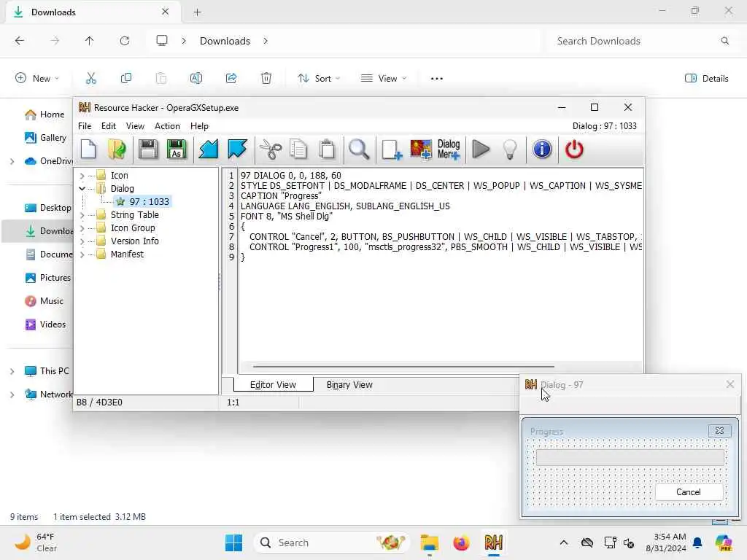This screenshot has width=747, height=560.
Task: Click the Save As floppy icon
Action: (x=177, y=149)
